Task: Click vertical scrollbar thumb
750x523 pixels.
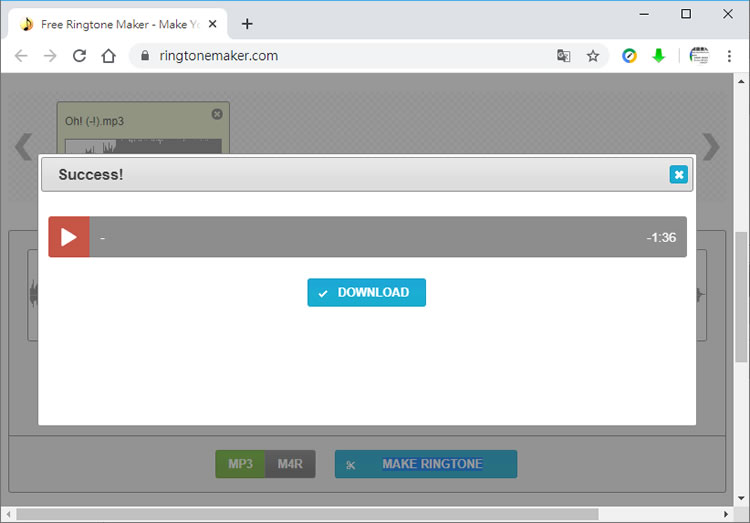Action: (x=741, y=297)
